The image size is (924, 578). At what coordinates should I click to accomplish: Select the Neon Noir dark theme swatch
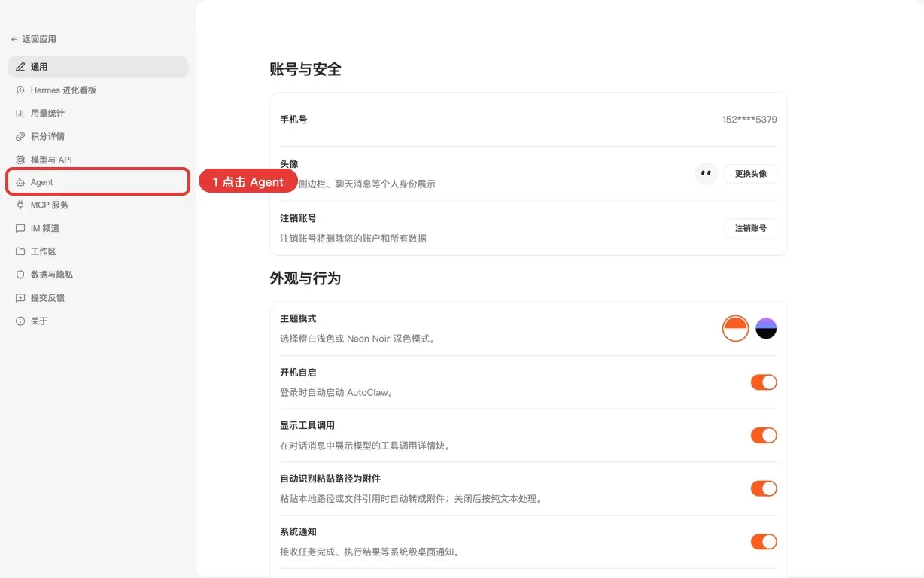pyautogui.click(x=766, y=328)
